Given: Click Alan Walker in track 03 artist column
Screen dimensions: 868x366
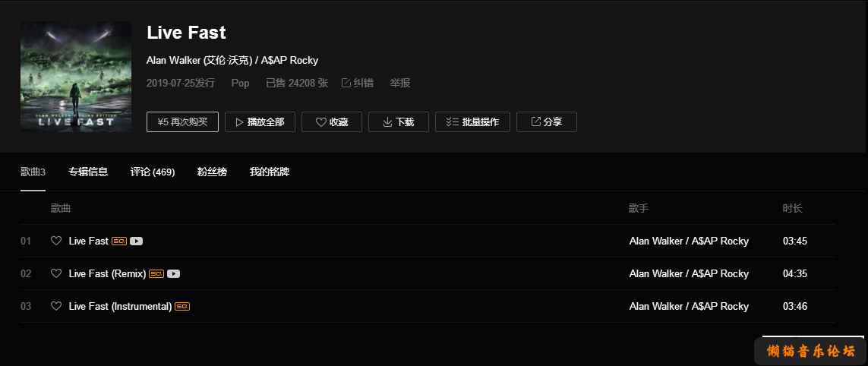Looking at the screenshot, I should tap(656, 306).
